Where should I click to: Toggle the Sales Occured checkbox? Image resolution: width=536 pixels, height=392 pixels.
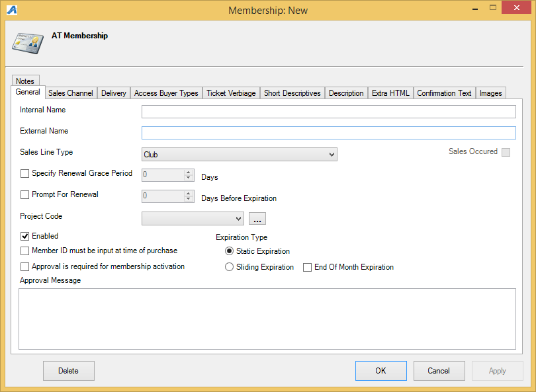pyautogui.click(x=506, y=152)
